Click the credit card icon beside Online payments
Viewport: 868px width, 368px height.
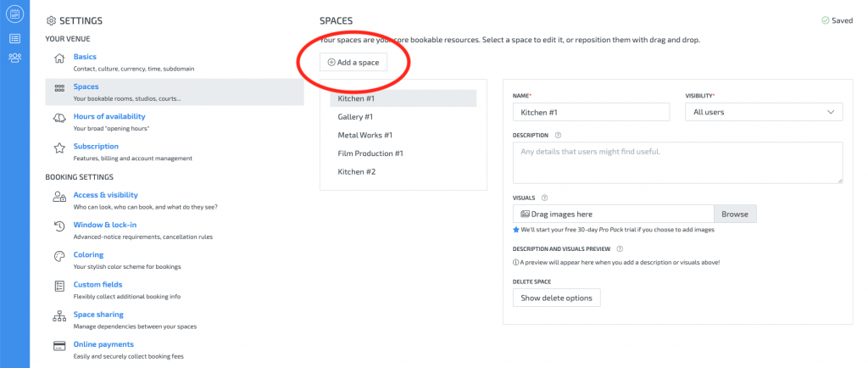(x=59, y=345)
